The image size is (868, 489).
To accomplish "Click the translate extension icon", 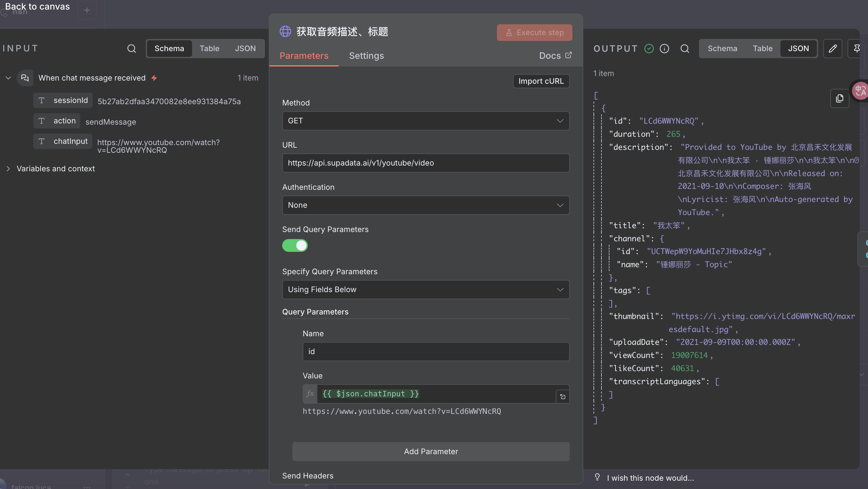I will pyautogui.click(x=860, y=90).
